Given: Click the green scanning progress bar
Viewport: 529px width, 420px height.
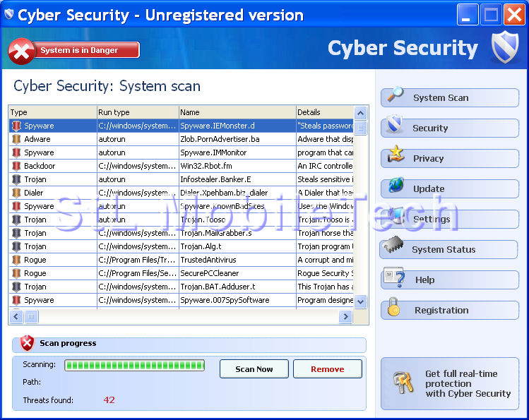Looking at the screenshot, I should (x=134, y=365).
